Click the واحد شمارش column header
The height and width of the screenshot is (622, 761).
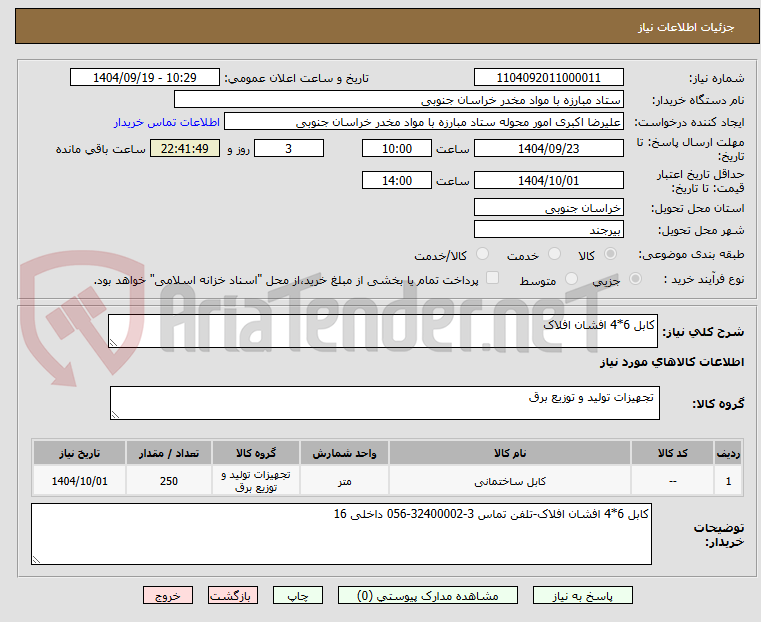pyautogui.click(x=345, y=453)
